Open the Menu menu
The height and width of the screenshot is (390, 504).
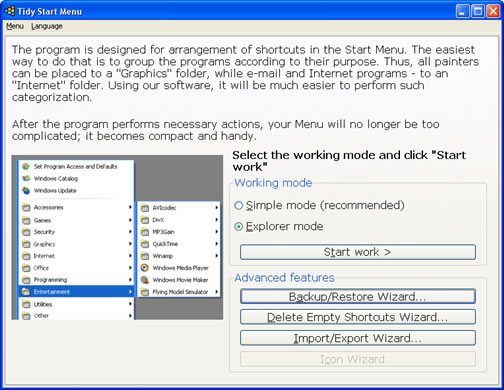(15, 26)
